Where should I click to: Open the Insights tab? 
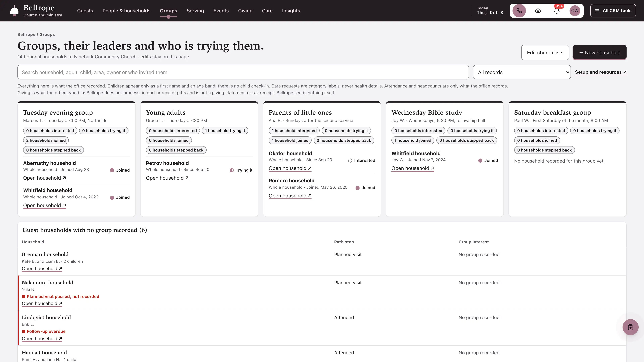[291, 11]
